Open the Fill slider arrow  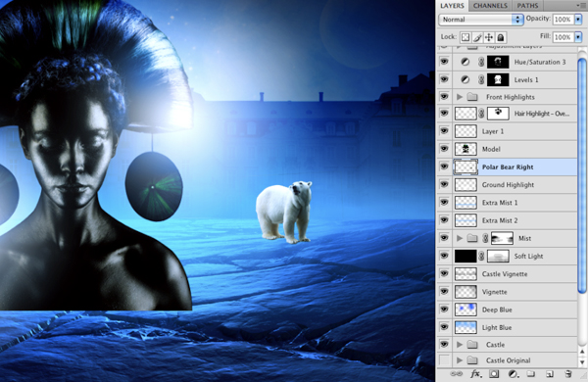click(x=578, y=37)
